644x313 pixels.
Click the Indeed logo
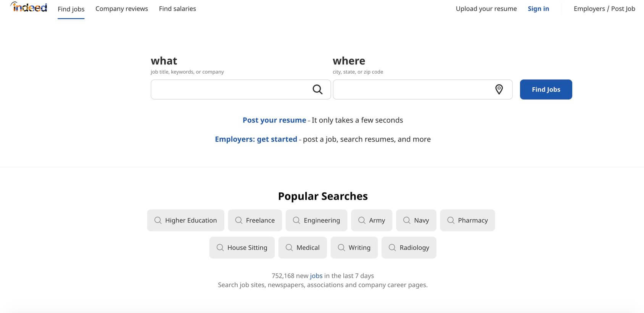click(29, 7)
